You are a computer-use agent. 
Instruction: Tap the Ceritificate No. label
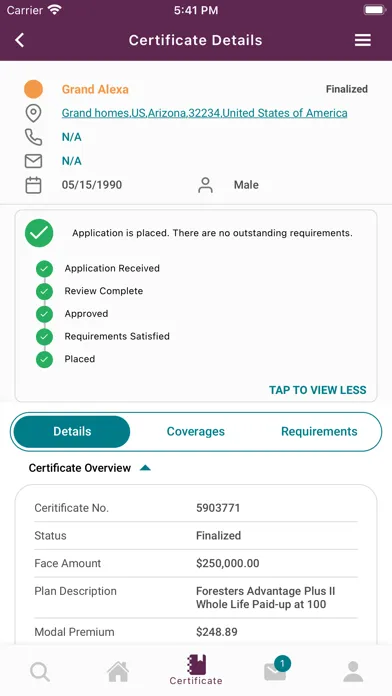[71, 508]
